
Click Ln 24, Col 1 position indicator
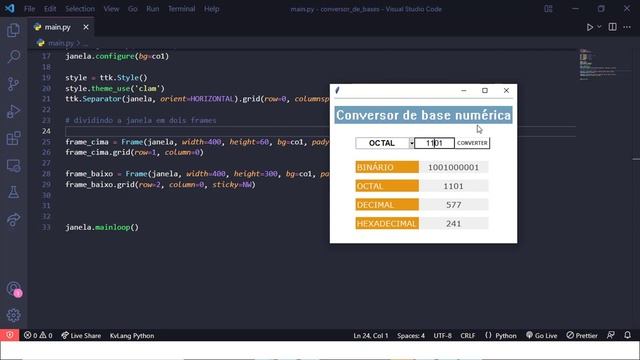371,336
